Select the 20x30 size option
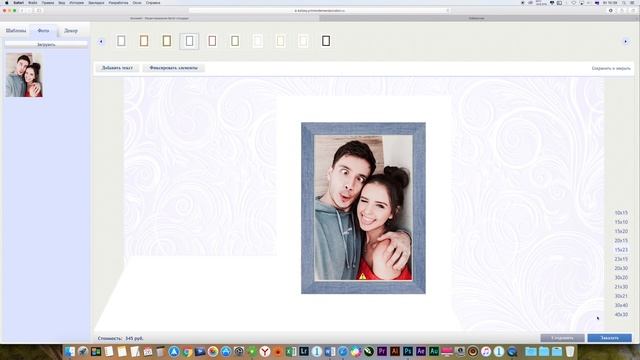Viewport: 640px width, 360px height. coord(621,268)
